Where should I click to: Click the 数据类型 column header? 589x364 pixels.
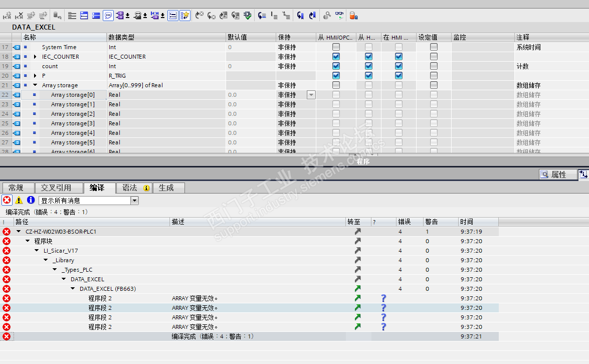[x=166, y=37]
